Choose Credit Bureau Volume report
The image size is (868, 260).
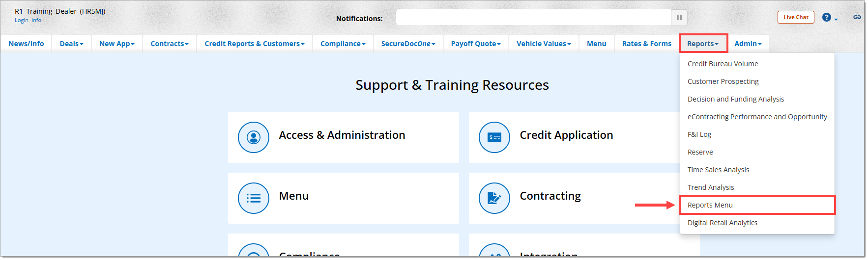723,64
